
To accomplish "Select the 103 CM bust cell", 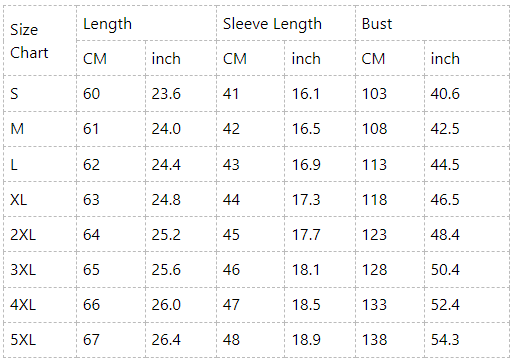I will click(x=390, y=94).
